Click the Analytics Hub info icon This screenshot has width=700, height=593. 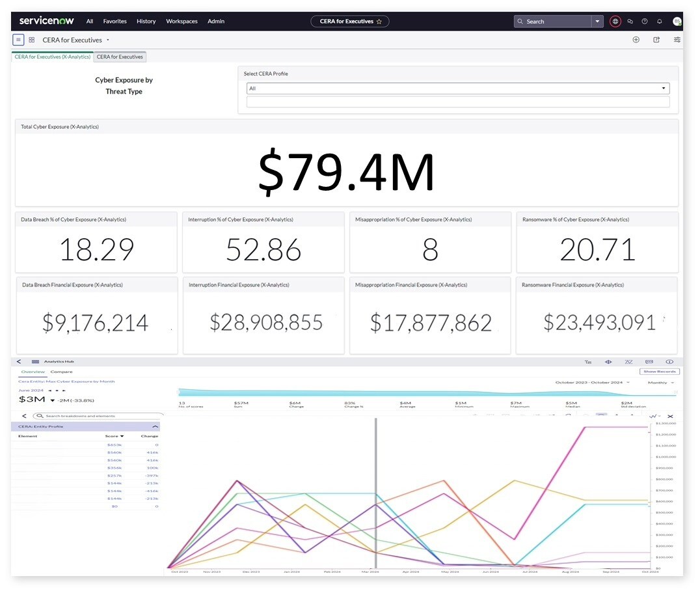[669, 361]
